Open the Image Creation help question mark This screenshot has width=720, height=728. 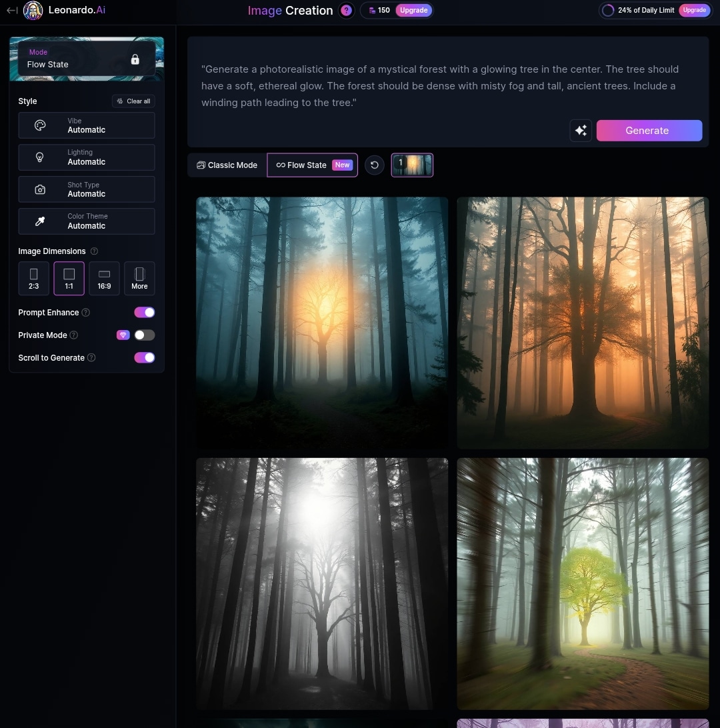346,10
